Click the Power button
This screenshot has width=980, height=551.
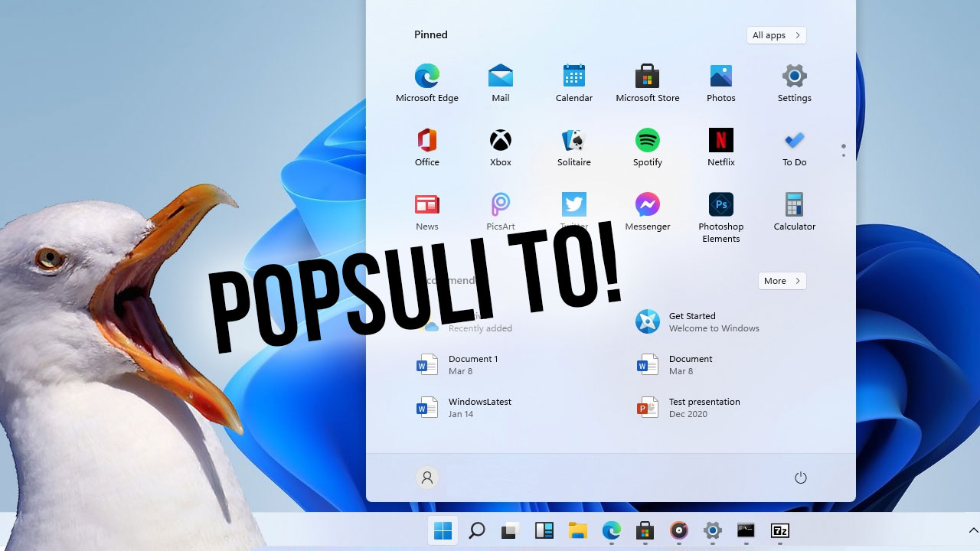(801, 478)
